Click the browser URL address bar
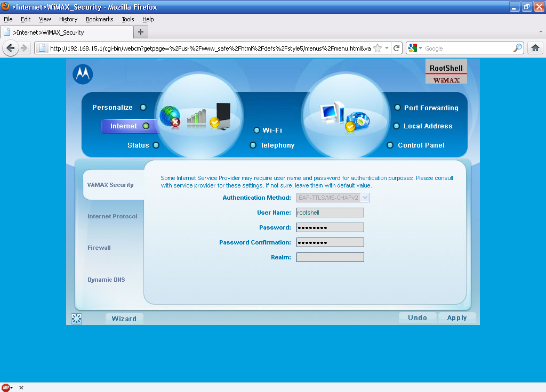 [210, 48]
